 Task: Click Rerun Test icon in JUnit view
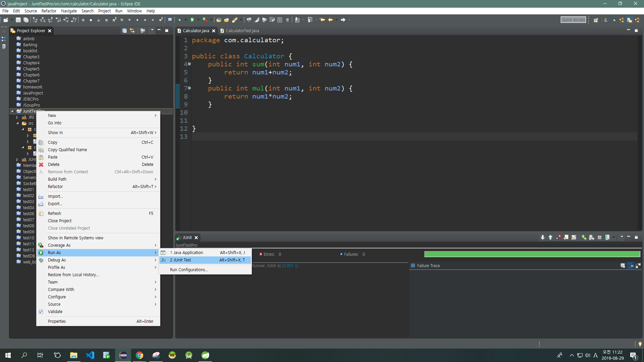point(584,237)
